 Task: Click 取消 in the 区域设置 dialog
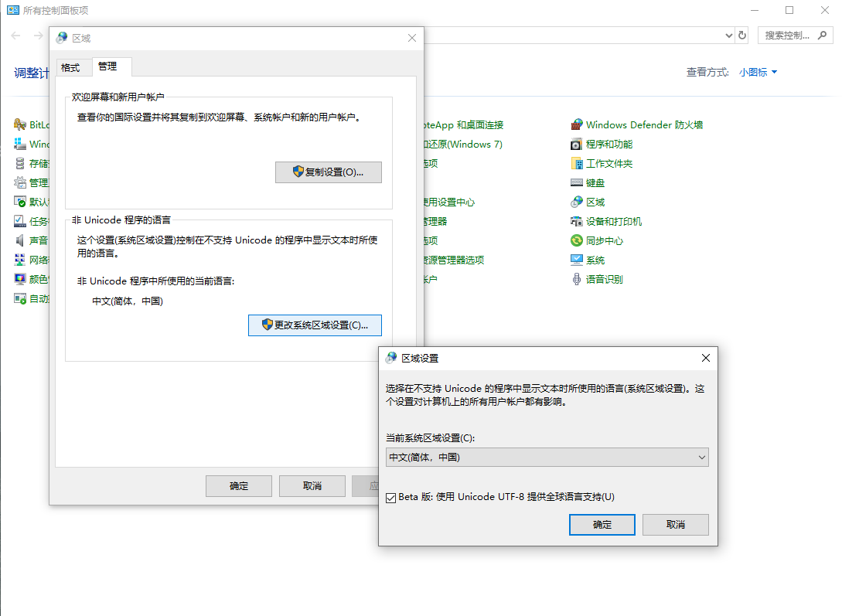[675, 525]
